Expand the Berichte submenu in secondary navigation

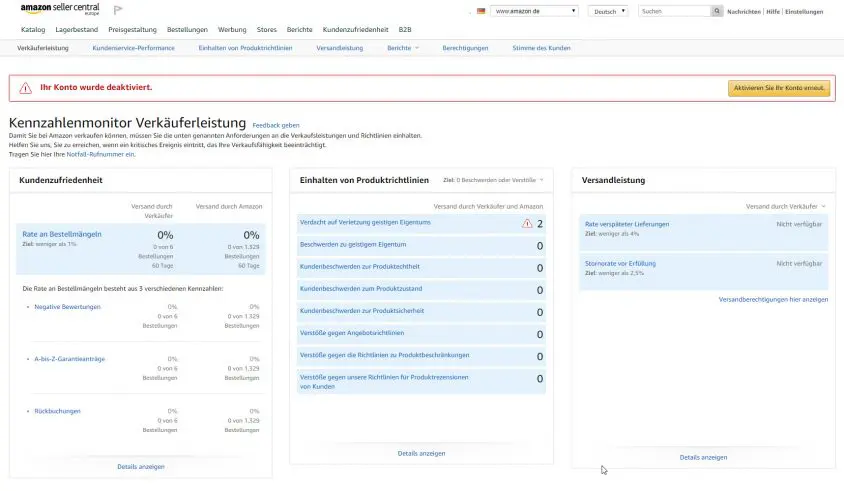click(403, 48)
